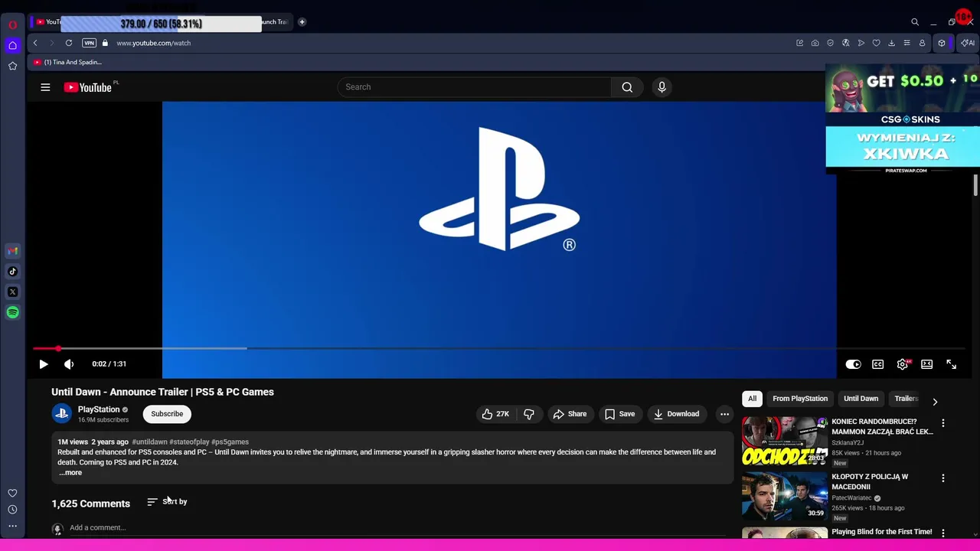Select the All filter chip
The image size is (980, 551).
pyautogui.click(x=752, y=399)
